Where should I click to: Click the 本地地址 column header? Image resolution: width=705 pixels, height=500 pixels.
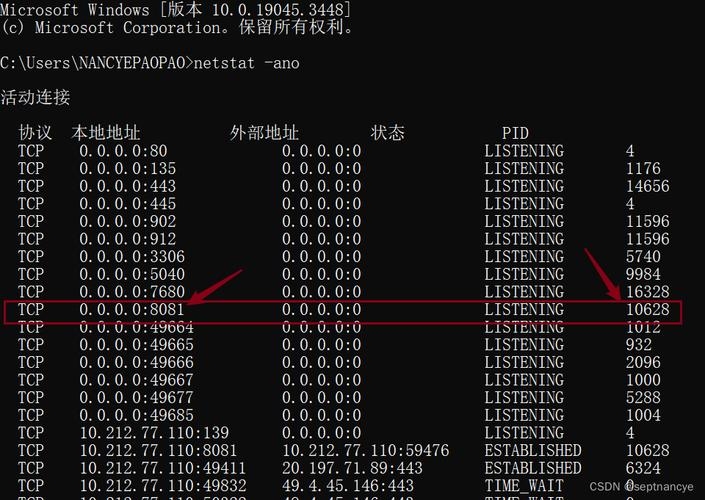click(x=106, y=133)
